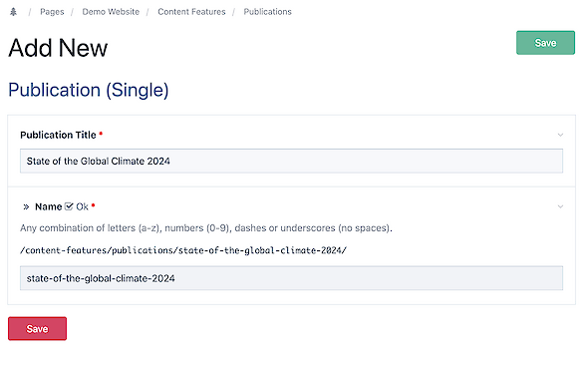Click the Ok checkmark icon next to Name
The width and height of the screenshot is (588, 366).
click(x=69, y=206)
